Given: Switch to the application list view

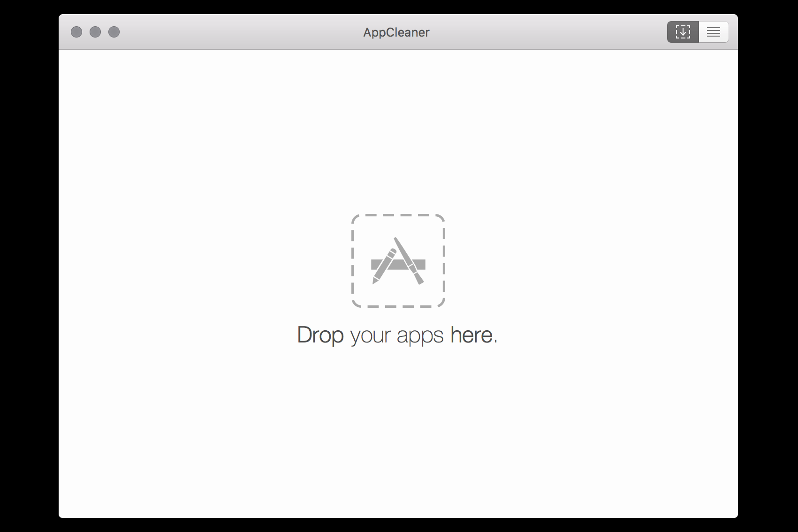Looking at the screenshot, I should pos(713,32).
